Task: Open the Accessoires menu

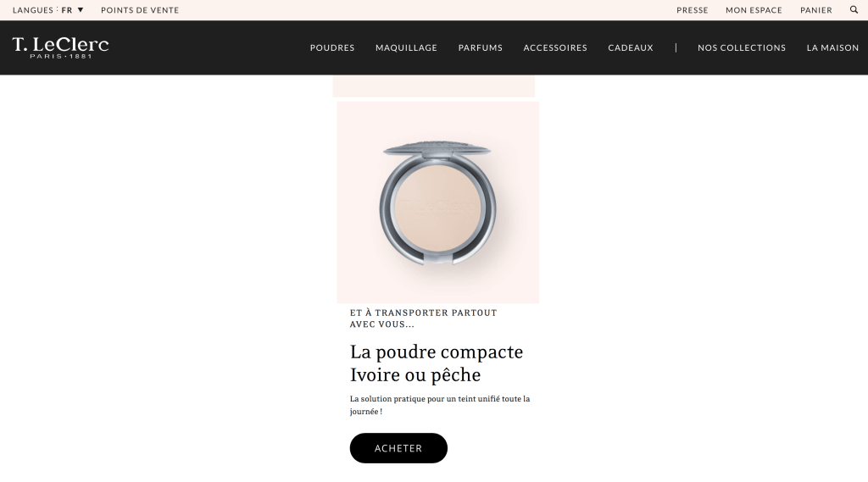Action: 555,47
